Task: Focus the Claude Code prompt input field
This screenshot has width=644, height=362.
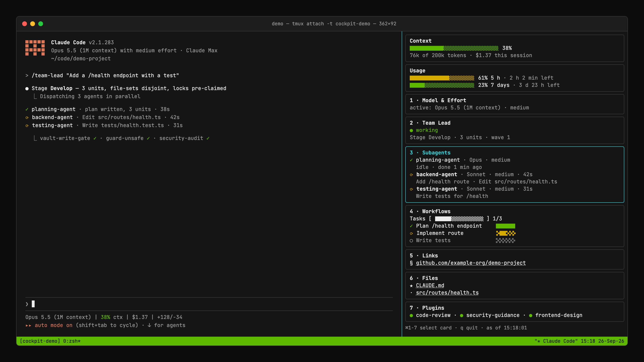Action: (209, 304)
